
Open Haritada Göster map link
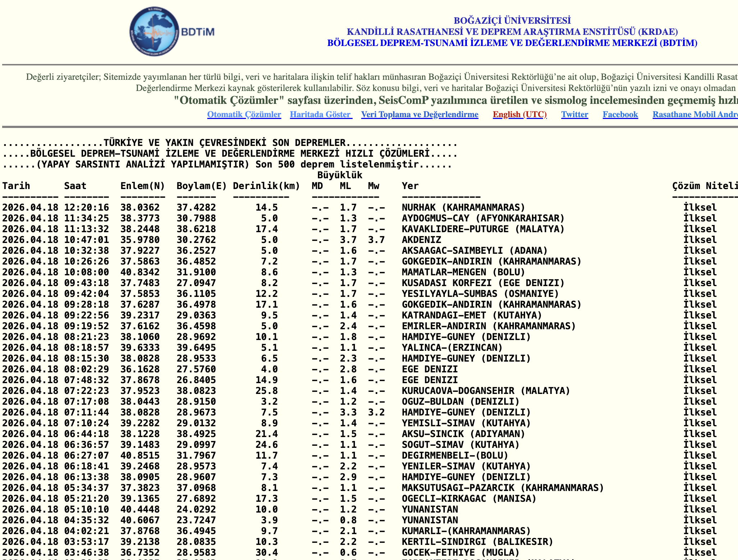pyautogui.click(x=321, y=114)
